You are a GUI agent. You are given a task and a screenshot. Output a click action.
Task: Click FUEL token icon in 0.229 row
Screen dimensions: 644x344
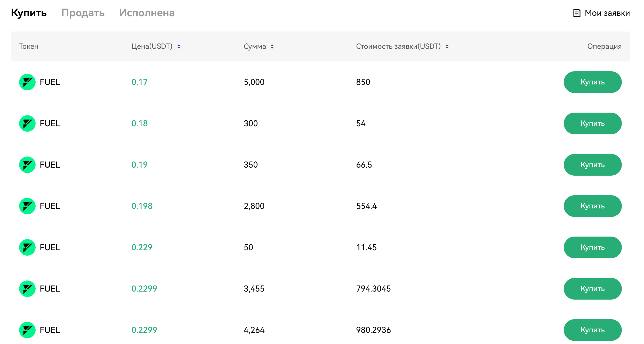[27, 247]
